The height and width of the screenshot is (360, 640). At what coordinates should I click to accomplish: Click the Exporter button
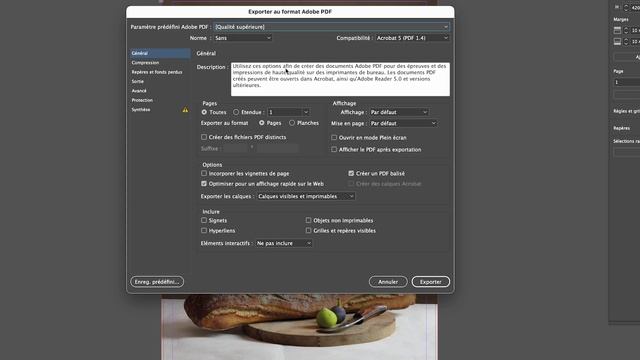(431, 282)
